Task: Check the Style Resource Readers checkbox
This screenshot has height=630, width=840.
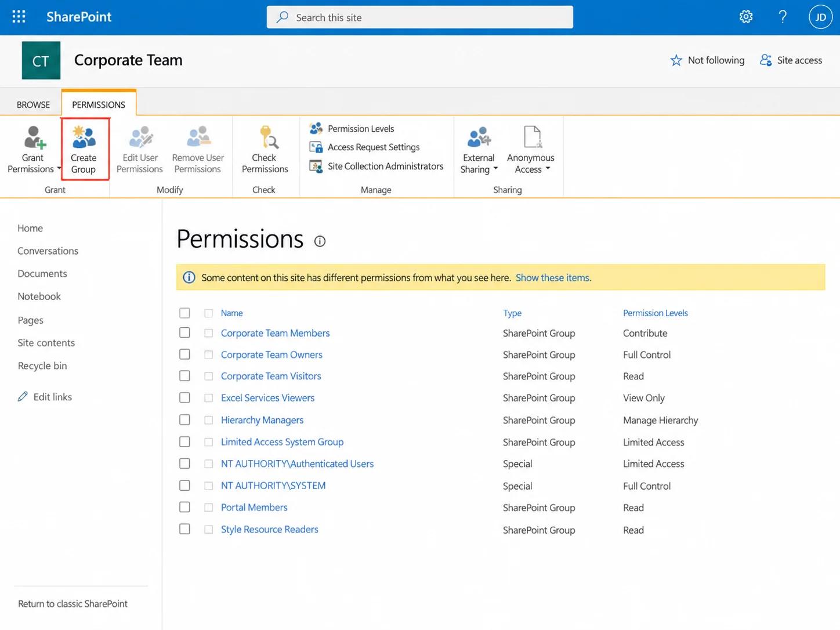Action: point(184,529)
